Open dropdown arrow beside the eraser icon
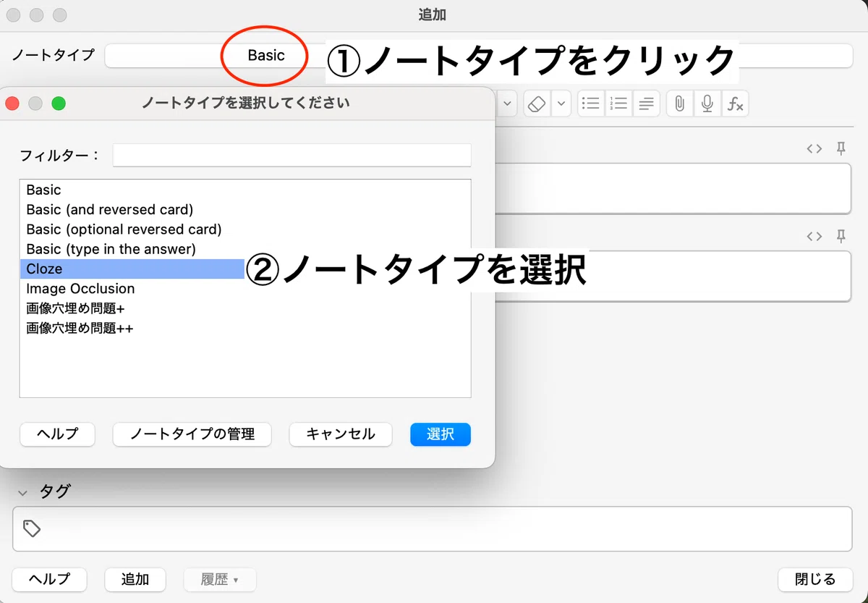The width and height of the screenshot is (868, 603). pyautogui.click(x=562, y=104)
